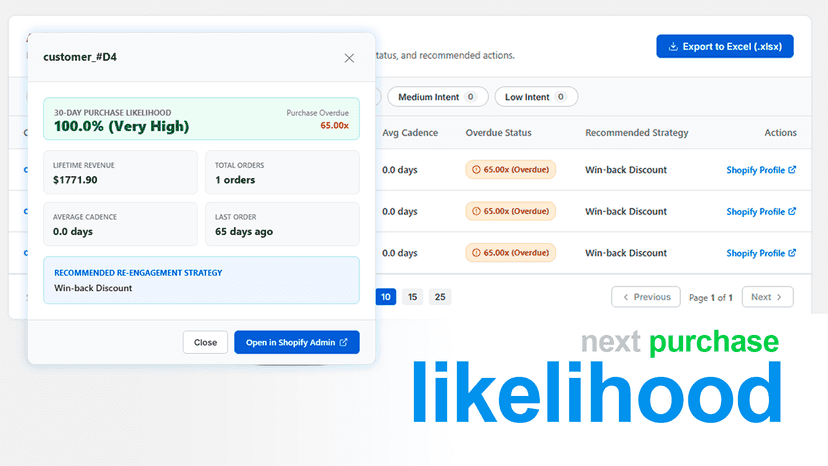Close the customer_#D4 dialog with the X icon
Viewport: 828px width, 466px height.
[349, 58]
